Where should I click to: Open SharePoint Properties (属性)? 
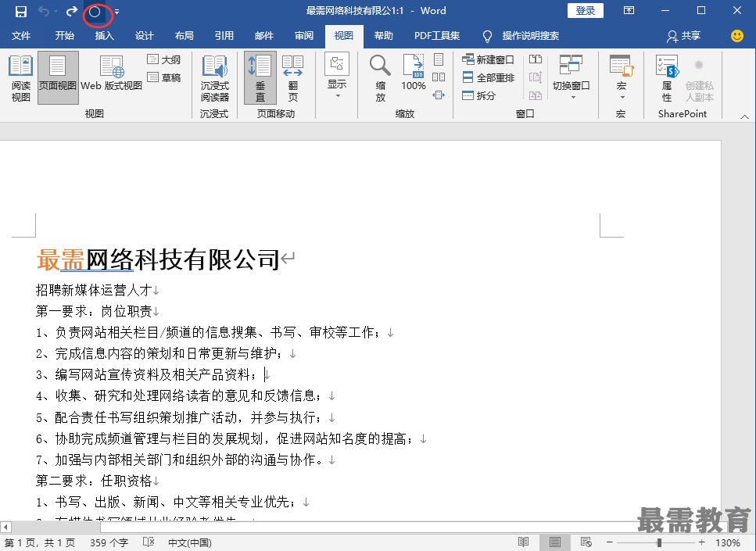point(667,78)
